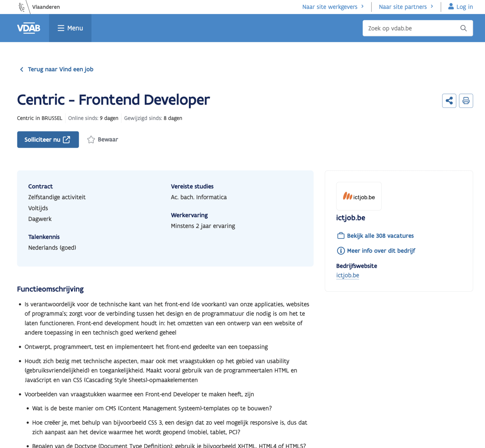The image size is (485, 448).
Task: Open Naar site werkgevers link
Action: tap(333, 7)
